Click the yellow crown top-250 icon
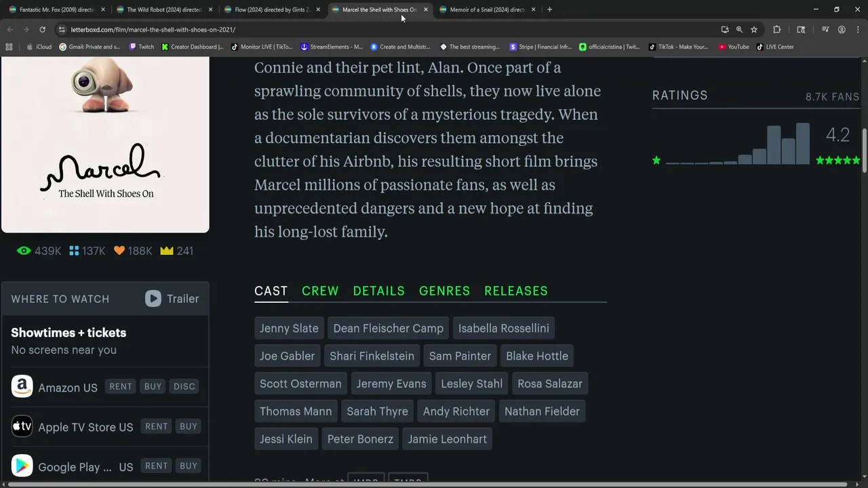This screenshot has width=868, height=488. tap(167, 251)
